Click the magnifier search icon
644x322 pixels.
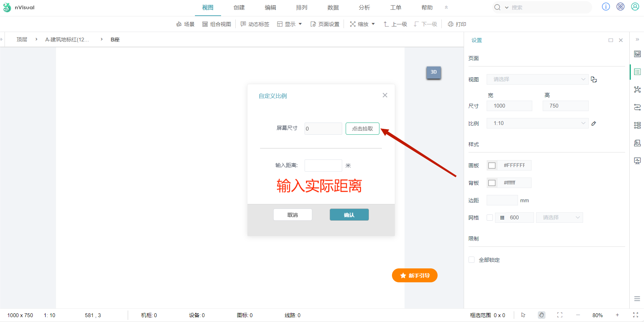(497, 7)
